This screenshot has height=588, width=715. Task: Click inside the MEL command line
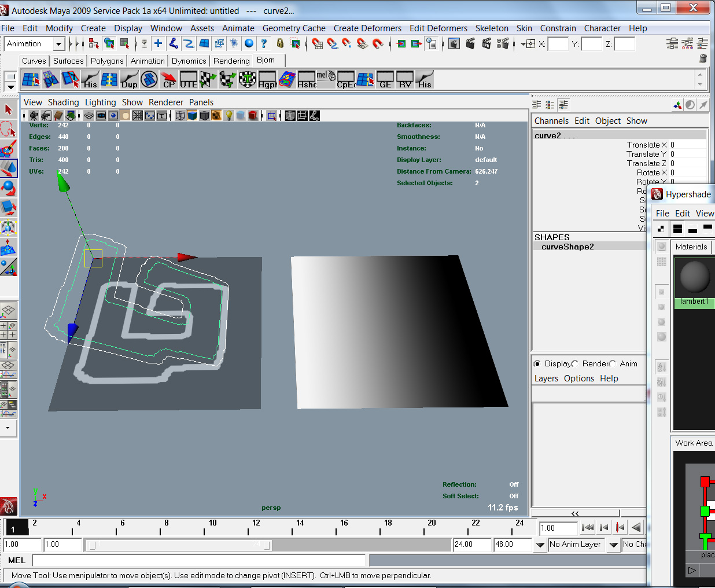click(197, 560)
